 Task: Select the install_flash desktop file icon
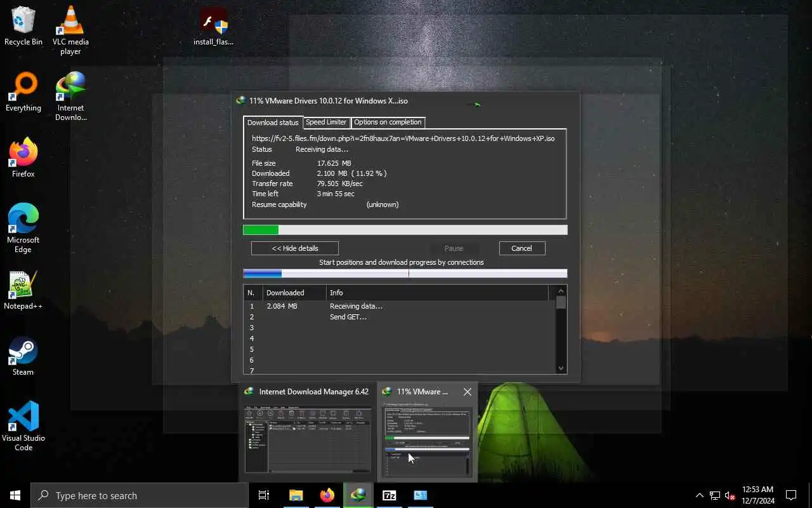point(214,27)
